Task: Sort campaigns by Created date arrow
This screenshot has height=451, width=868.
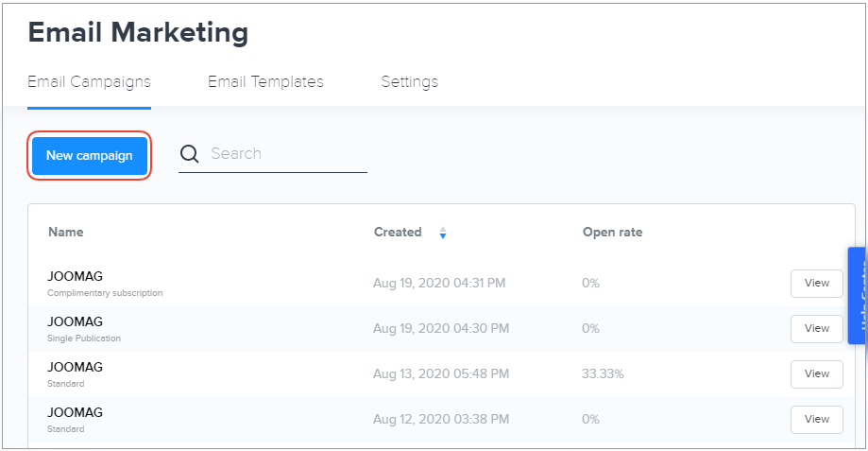Action: point(443,233)
